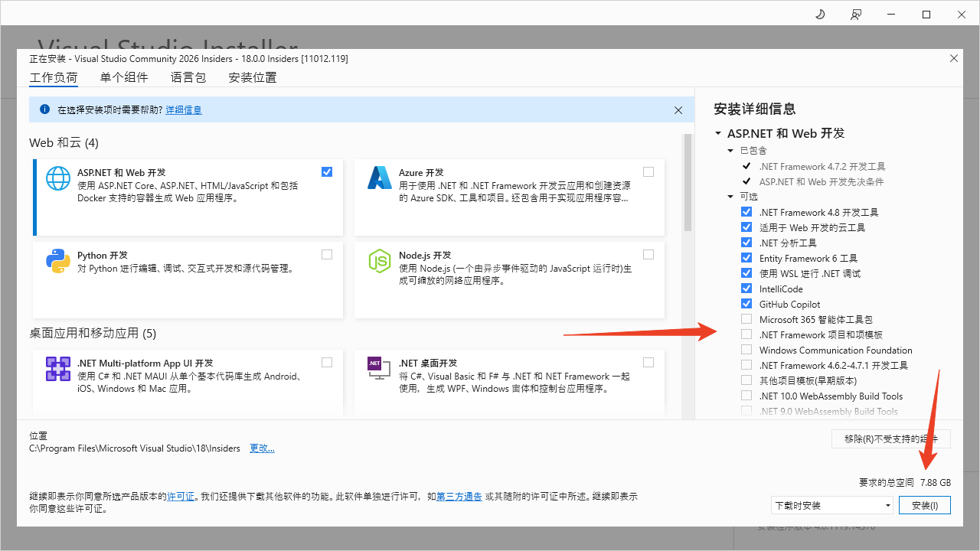Switch to the 工作负荷 tab
Screen dimensions: 980x551
coord(54,77)
